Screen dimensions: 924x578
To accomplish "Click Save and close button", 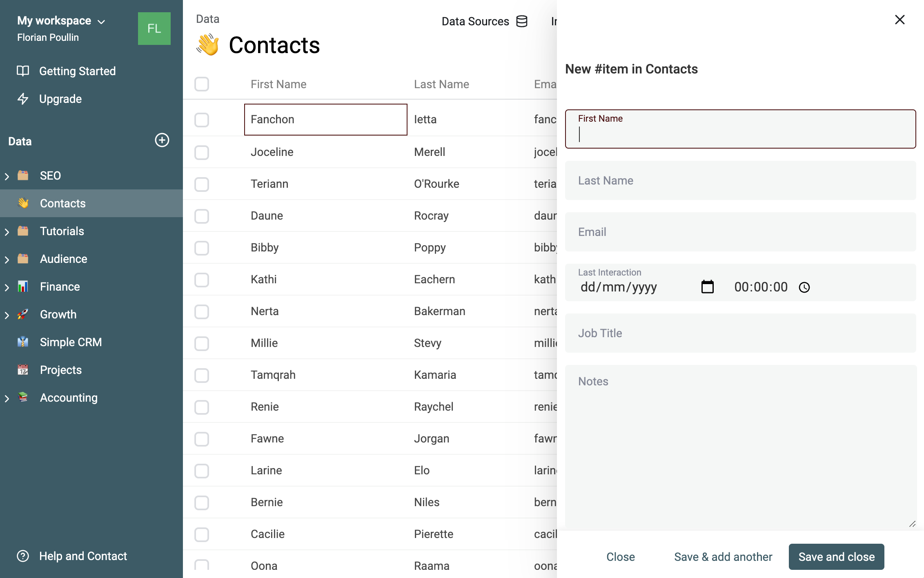I will pos(836,557).
